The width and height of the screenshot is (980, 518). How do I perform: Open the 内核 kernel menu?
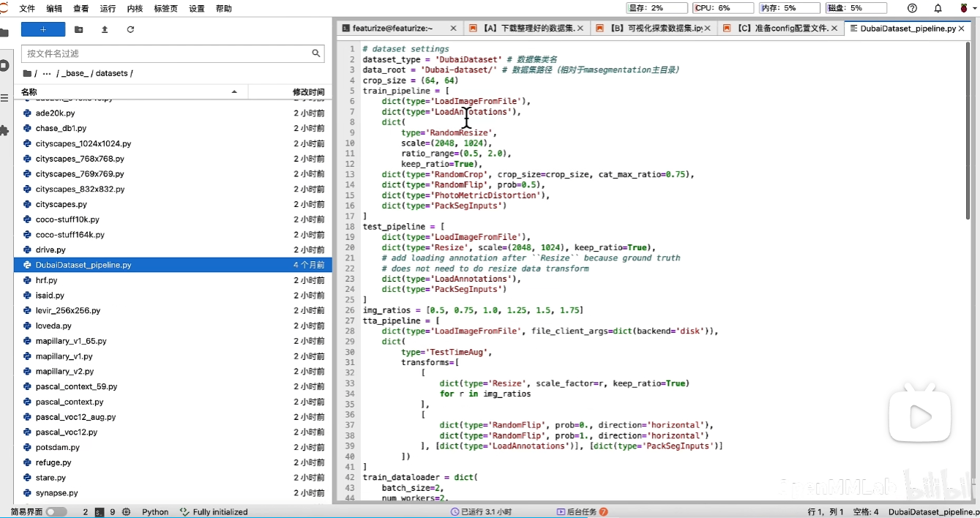(135, 9)
